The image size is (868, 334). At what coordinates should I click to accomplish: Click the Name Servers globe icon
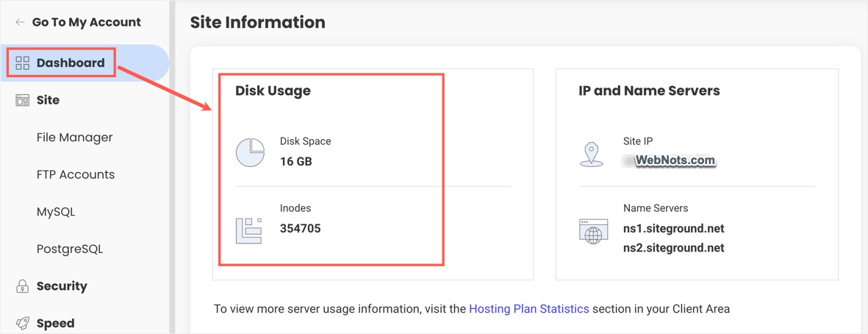click(592, 231)
